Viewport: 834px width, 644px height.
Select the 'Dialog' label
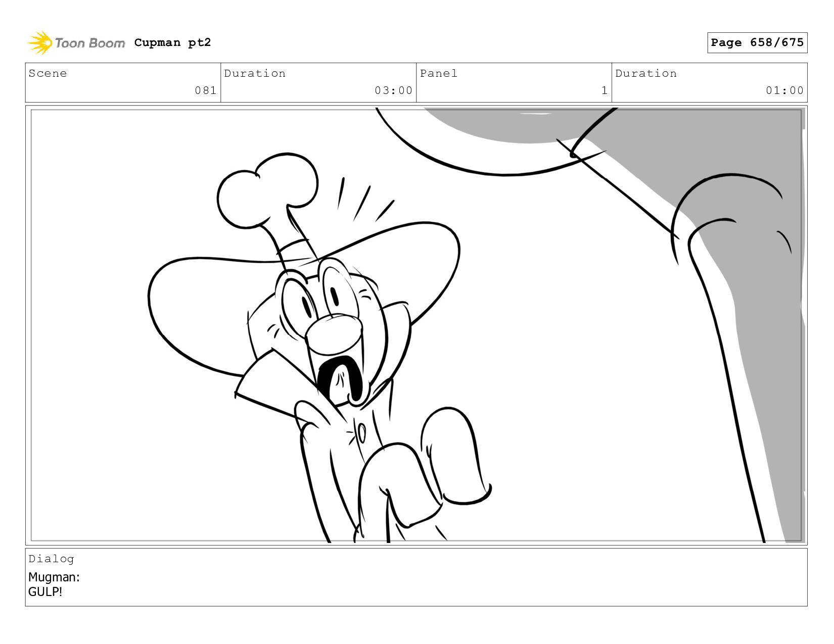pos(51,559)
